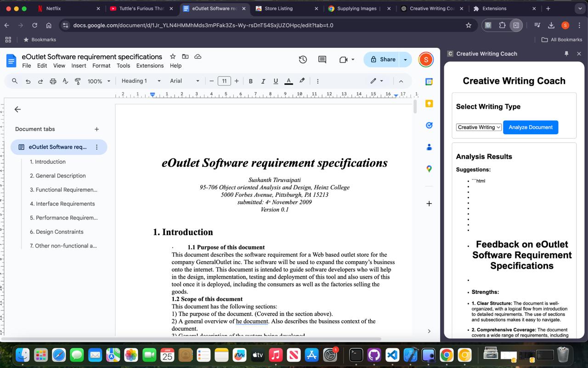
Task: Toggle italic formatting
Action: point(263,81)
